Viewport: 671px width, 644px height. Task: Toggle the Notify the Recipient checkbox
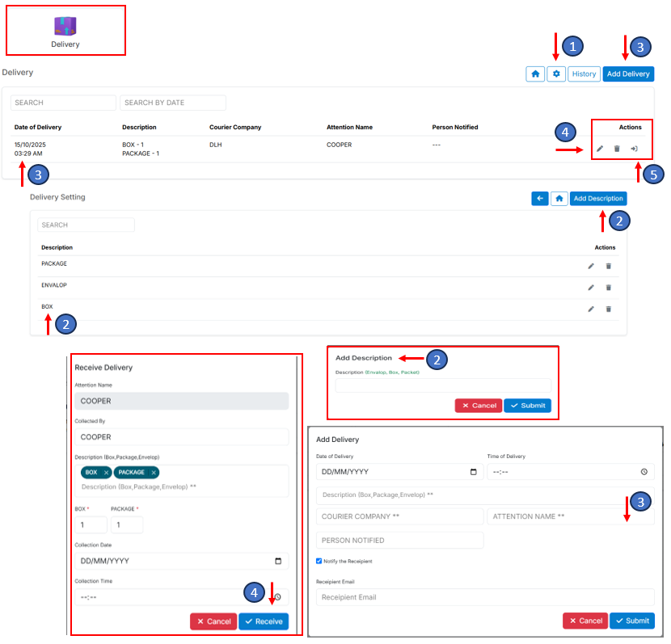pyautogui.click(x=319, y=561)
